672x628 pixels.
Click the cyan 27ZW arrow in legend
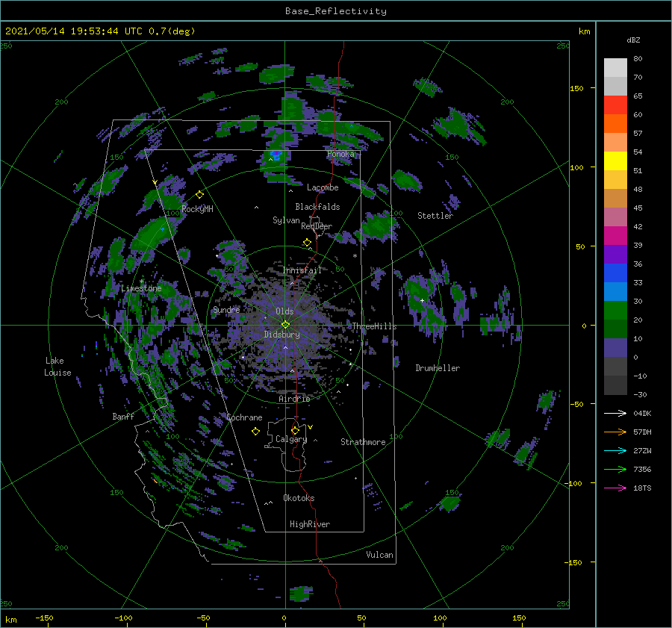point(615,450)
